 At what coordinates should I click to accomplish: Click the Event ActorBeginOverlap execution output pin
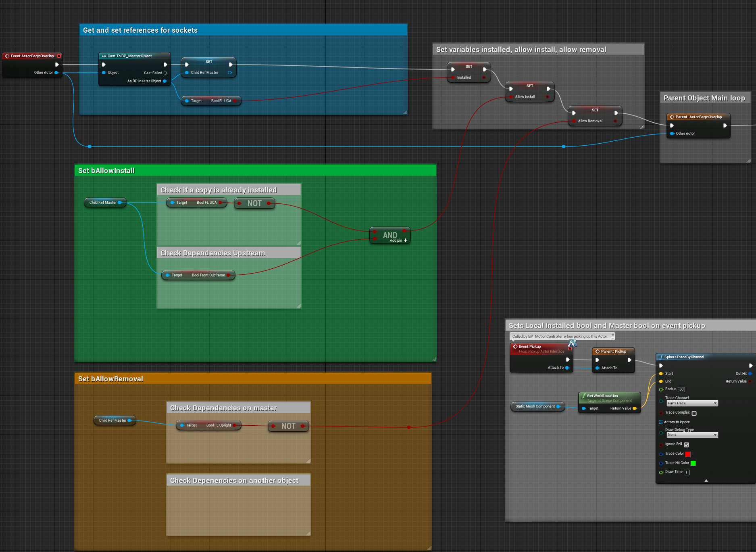57,65
